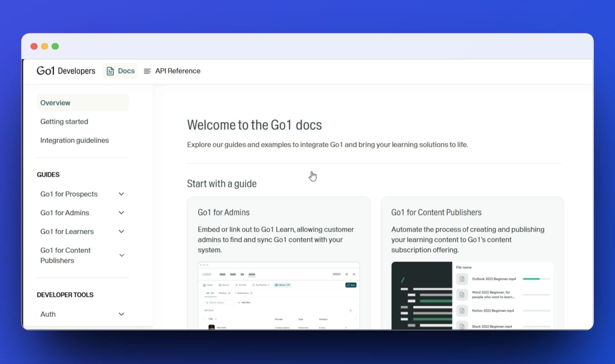Expand the Go1 for Content Publishers chevron
The image size is (615, 364).
122,255
